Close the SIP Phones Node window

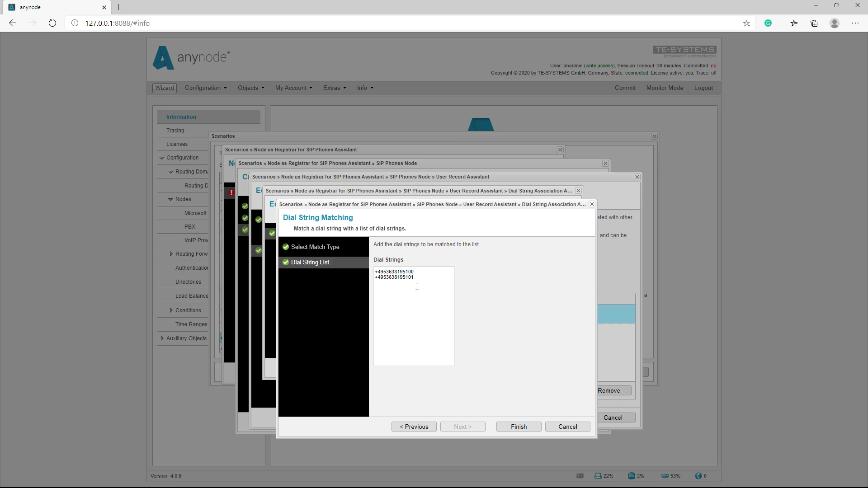(x=605, y=163)
